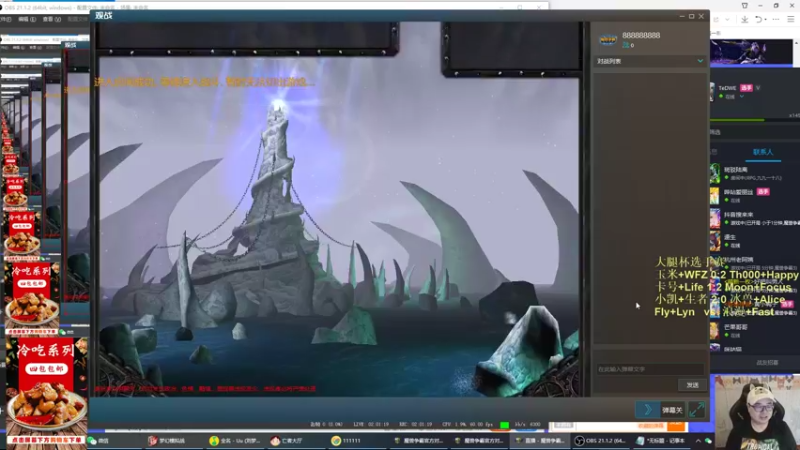This screenshot has height=450, width=800.
Task: Collapse side panel with arrow button
Action: point(647,410)
